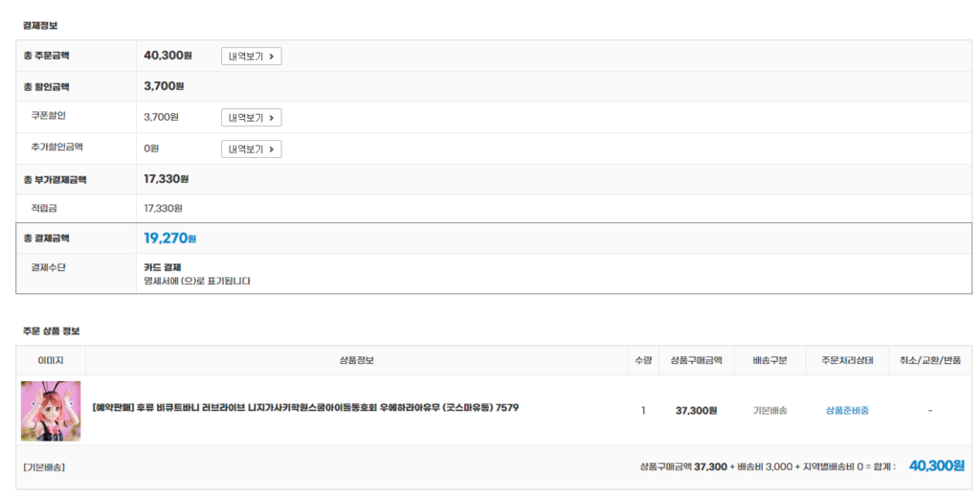980x501 pixels.
Task: Click the 상품구매금액 column header
Action: click(x=697, y=360)
